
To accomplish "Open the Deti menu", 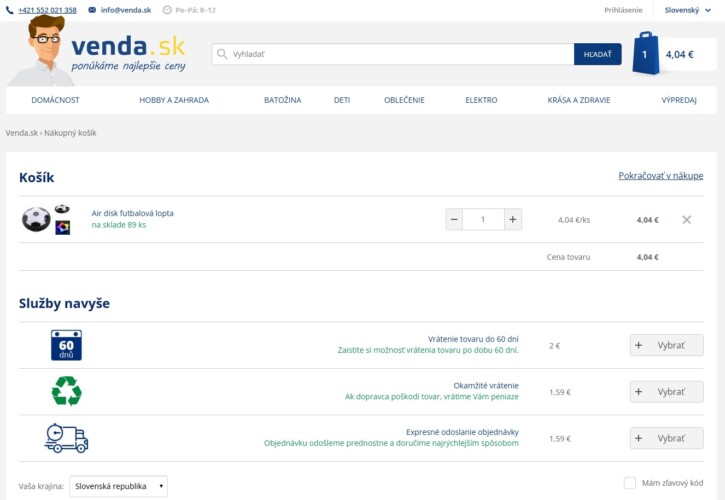I will click(x=342, y=100).
